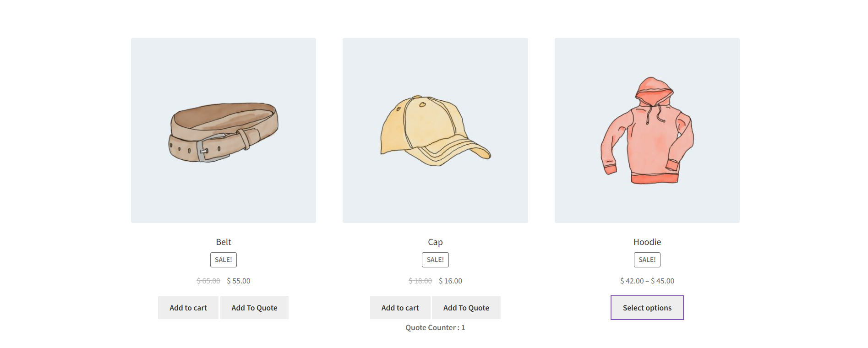Add the Belt to cart
Image resolution: width=868 pixels, height=348 pixels.
click(188, 308)
